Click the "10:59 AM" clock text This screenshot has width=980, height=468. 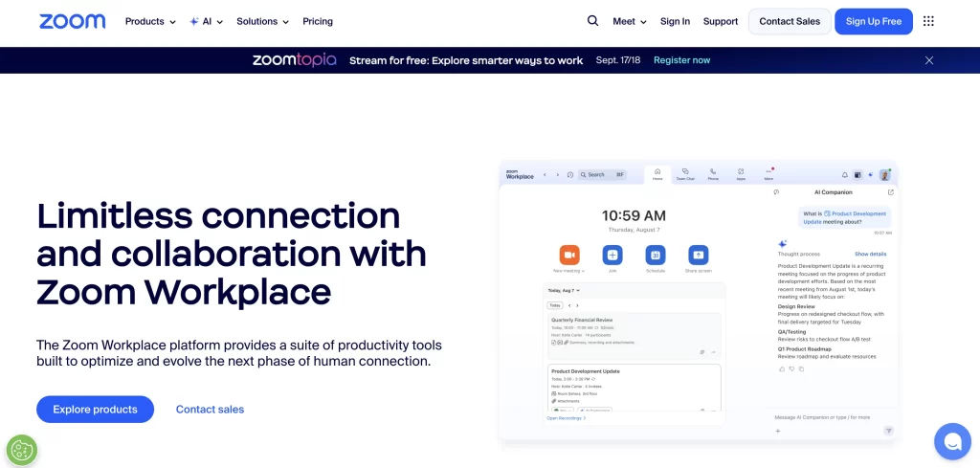[x=634, y=215]
